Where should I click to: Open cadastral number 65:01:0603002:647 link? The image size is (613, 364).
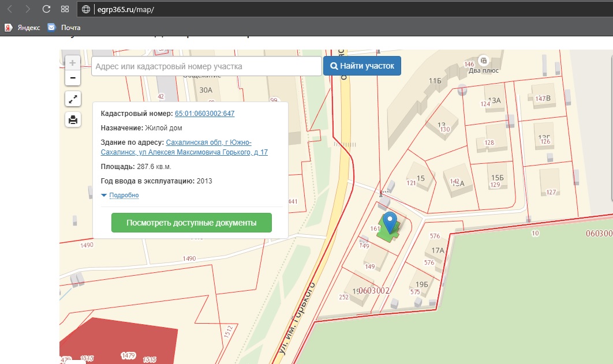pos(204,114)
